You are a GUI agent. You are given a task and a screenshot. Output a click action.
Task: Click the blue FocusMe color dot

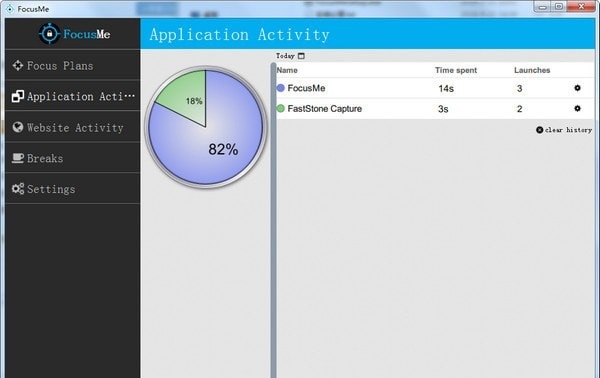click(x=280, y=88)
